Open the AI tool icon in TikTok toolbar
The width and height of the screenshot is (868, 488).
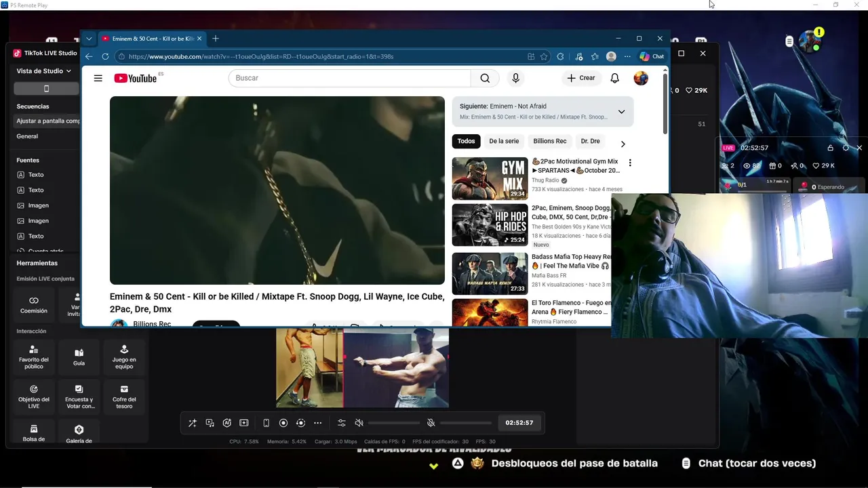tap(226, 423)
